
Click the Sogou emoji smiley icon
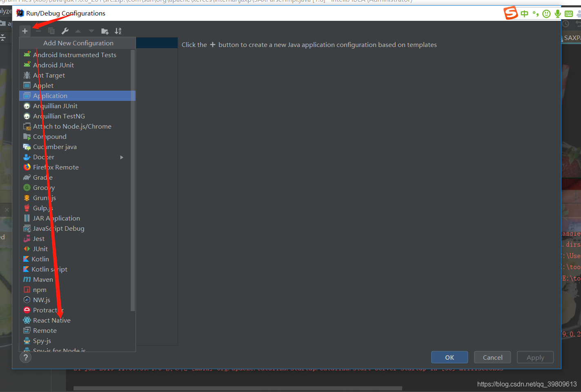pos(546,14)
